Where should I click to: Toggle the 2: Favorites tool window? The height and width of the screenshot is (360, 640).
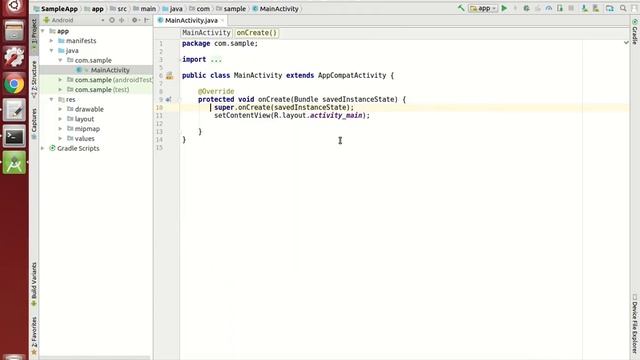tap(34, 335)
